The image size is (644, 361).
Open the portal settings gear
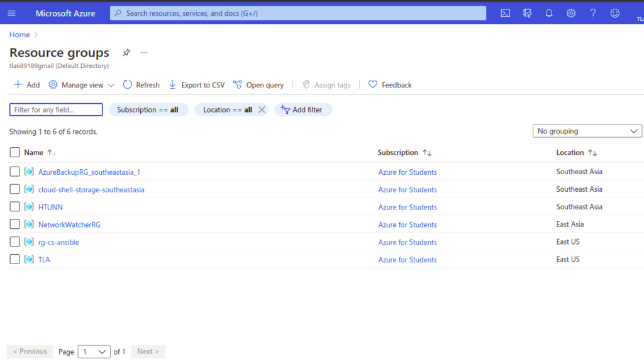pos(571,13)
